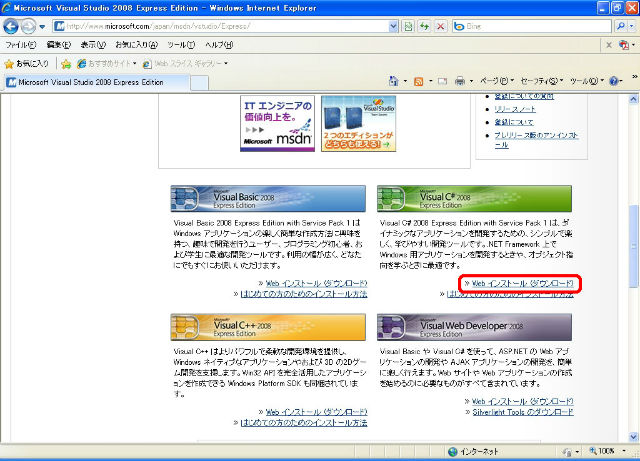Image resolution: width=640 pixels, height=461 pixels.
Task: Open the ヘルプ(H) menu
Action: pyautogui.click(x=219, y=45)
